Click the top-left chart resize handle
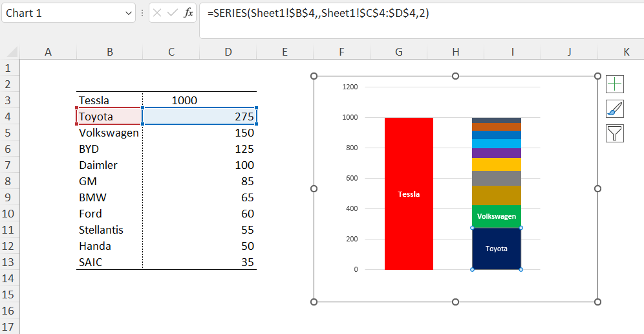Image resolution: width=644 pixels, height=334 pixels. coord(314,76)
